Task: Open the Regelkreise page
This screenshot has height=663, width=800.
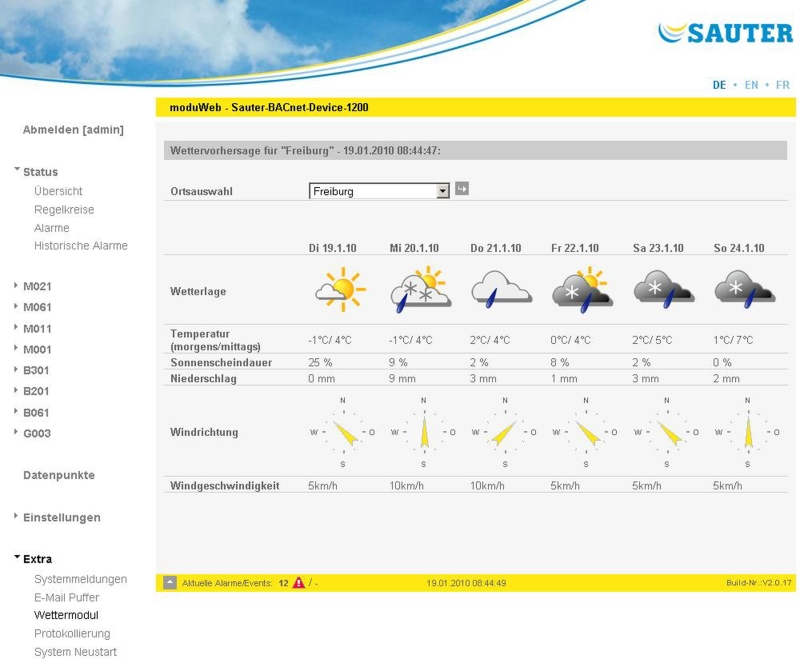Action: pos(64,209)
